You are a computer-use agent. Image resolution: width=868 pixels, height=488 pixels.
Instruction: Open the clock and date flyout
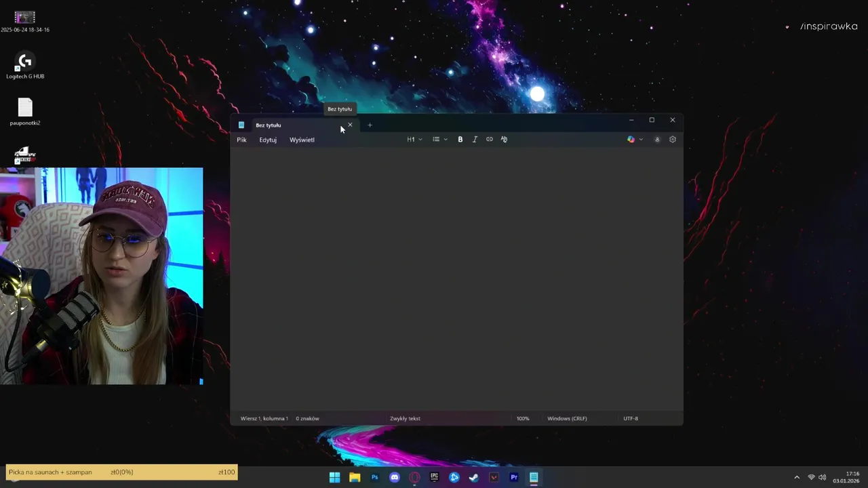pyautogui.click(x=846, y=477)
